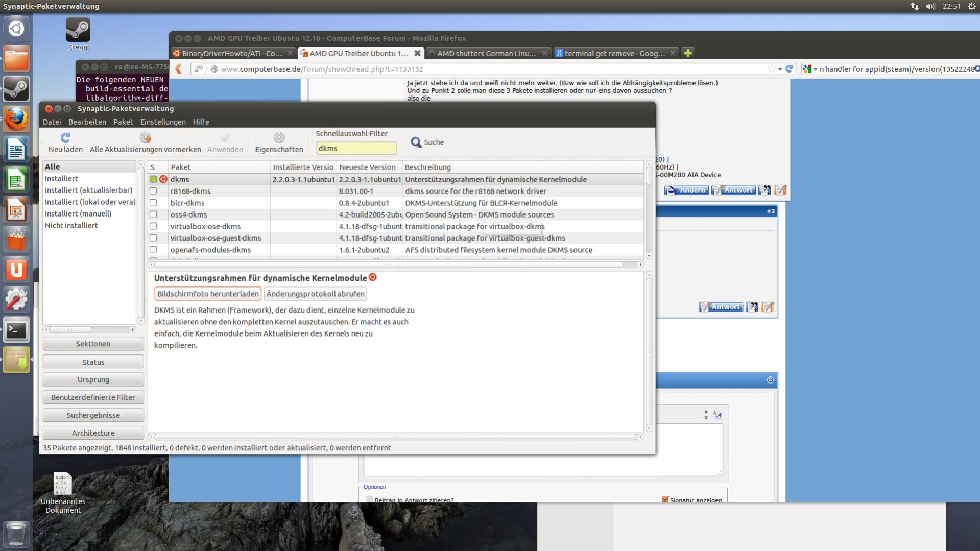This screenshot has width=980, height=551.
Task: Open Einstellungen menu in Synaptic
Action: (163, 122)
